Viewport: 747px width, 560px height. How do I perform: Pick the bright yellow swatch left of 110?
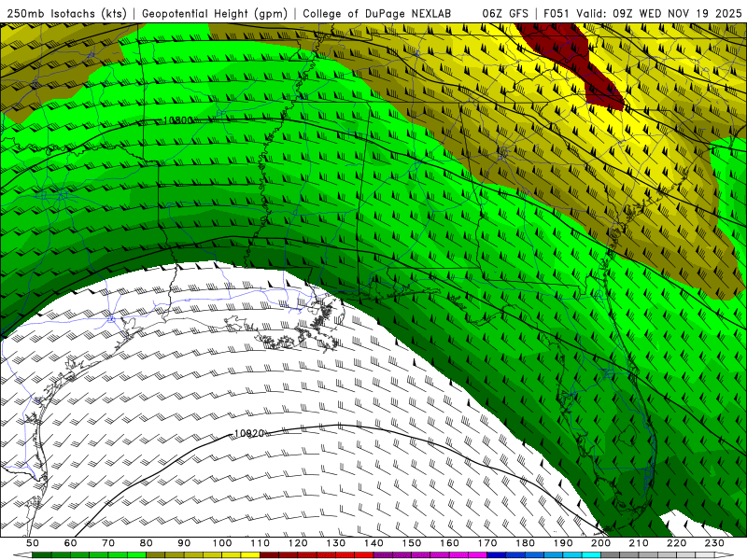coord(250,555)
